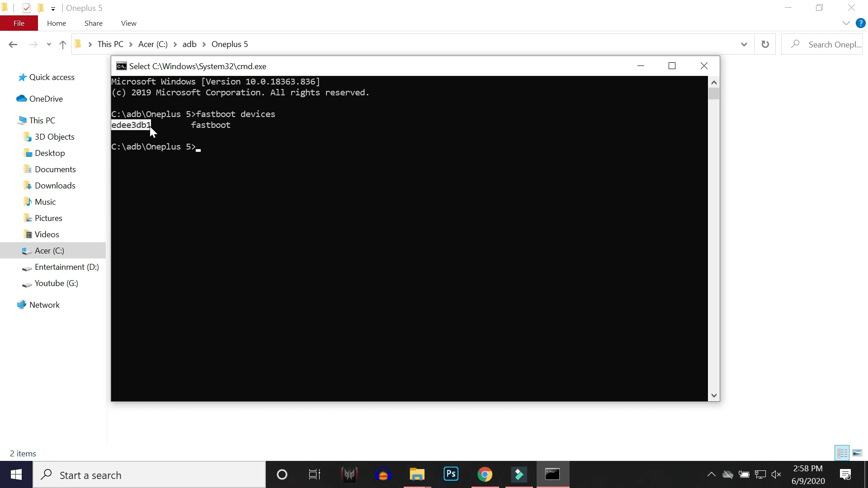Open the Windows Start menu

[16, 474]
